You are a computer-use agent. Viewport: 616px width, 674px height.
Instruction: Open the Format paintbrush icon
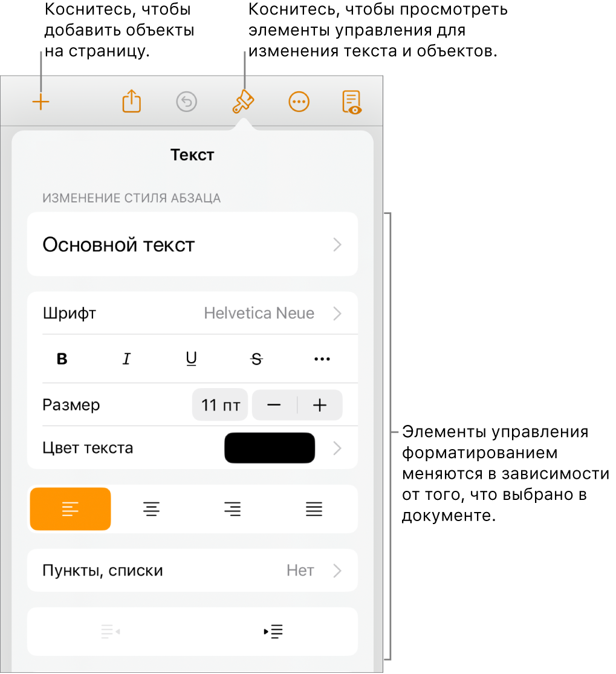click(x=243, y=102)
